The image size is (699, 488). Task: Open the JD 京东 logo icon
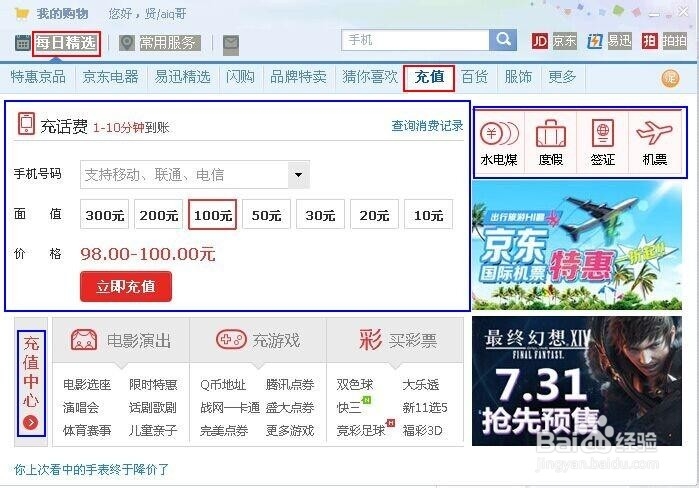coord(540,41)
